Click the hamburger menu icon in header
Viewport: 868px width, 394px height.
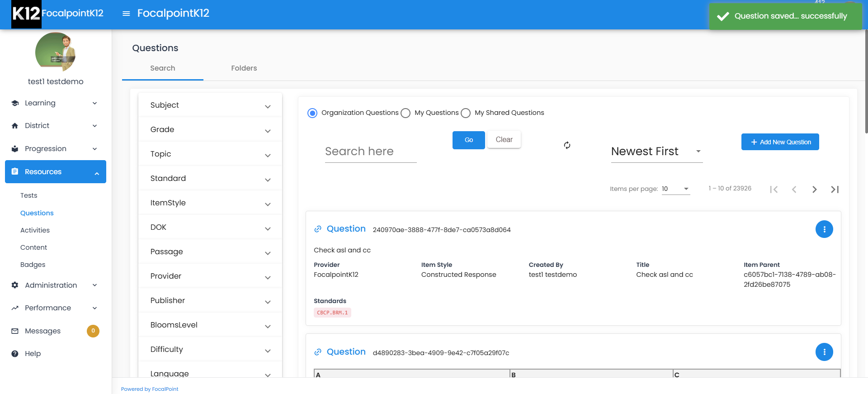point(126,14)
